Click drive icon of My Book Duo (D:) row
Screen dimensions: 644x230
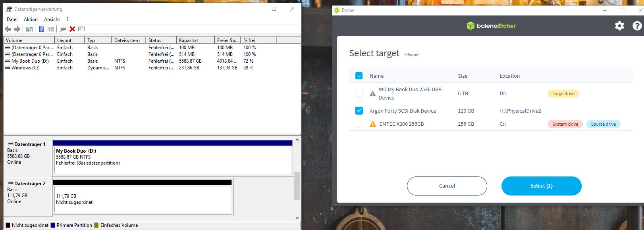coord(8,61)
